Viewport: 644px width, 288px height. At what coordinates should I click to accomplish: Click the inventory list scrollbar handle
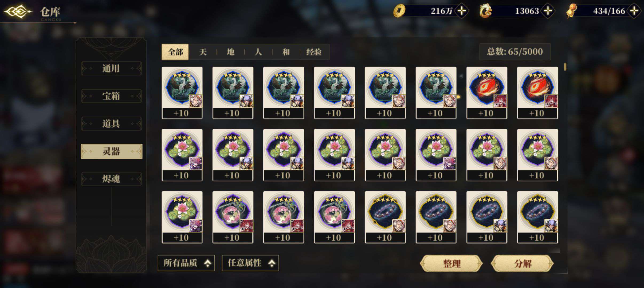point(565,67)
